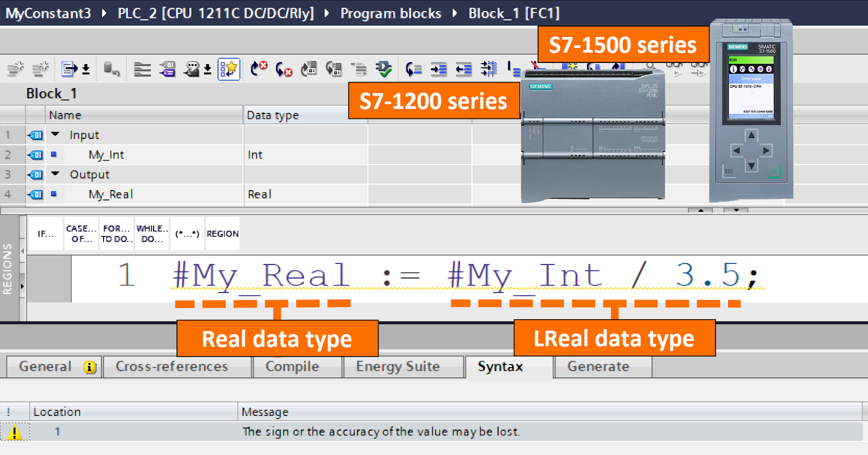The width and height of the screenshot is (868, 455).
Task: Select the My_Int parameter name
Action: 106,155
